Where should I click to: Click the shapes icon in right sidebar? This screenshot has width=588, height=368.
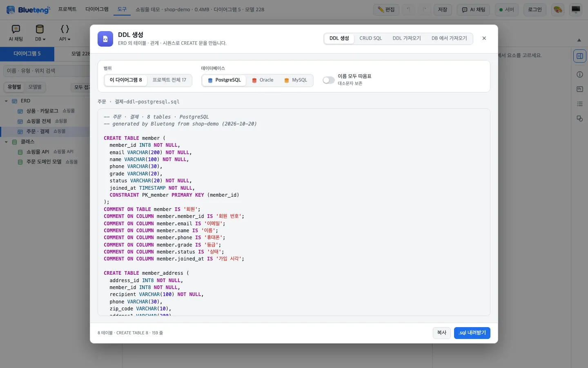[579, 119]
